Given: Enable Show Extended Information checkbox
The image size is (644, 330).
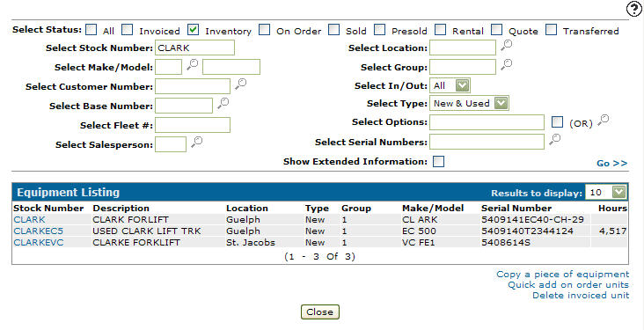Looking at the screenshot, I should [x=439, y=162].
